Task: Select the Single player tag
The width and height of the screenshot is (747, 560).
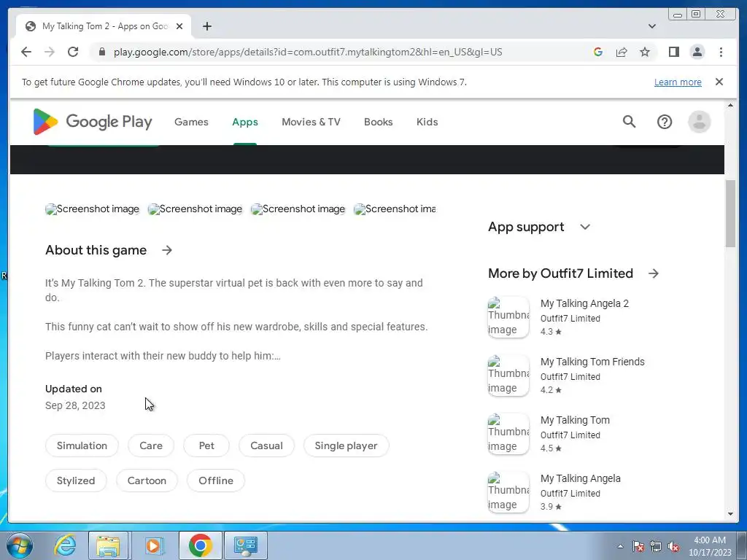Action: [346, 446]
